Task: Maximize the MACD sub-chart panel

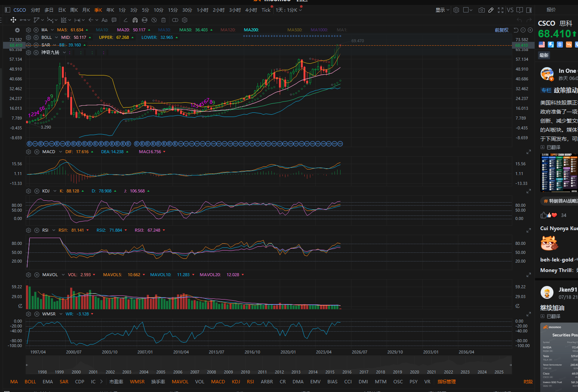Action: [x=529, y=152]
